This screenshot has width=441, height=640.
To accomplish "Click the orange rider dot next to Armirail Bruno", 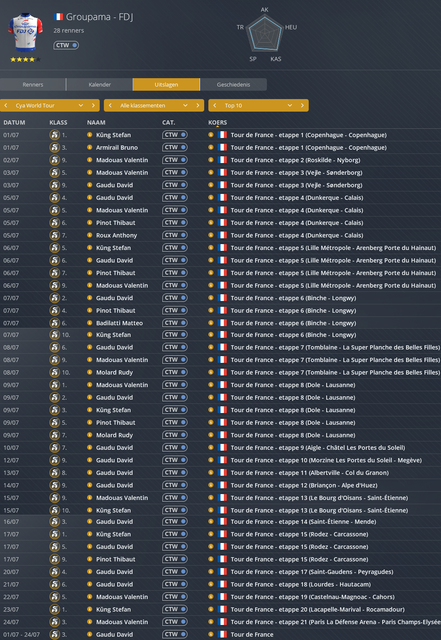I will click(x=89, y=147).
